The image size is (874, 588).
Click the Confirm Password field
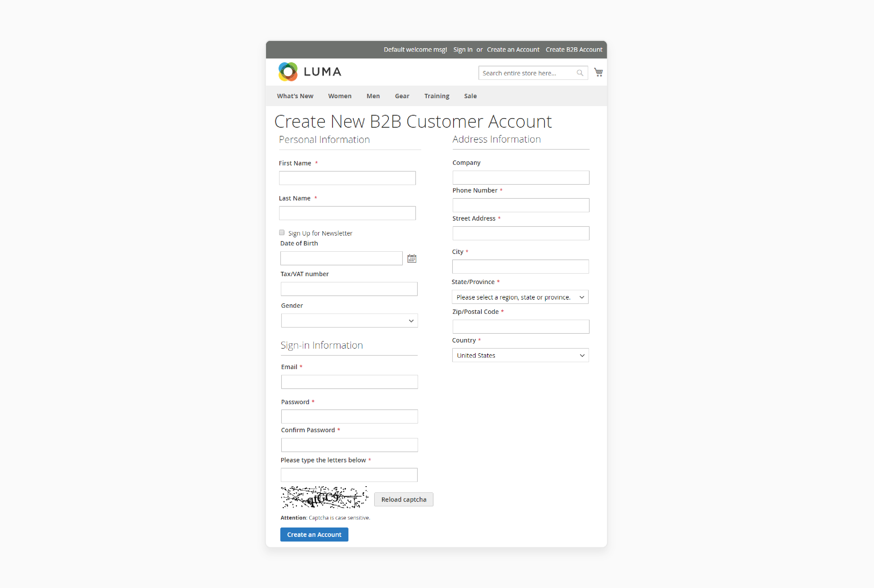click(x=349, y=445)
